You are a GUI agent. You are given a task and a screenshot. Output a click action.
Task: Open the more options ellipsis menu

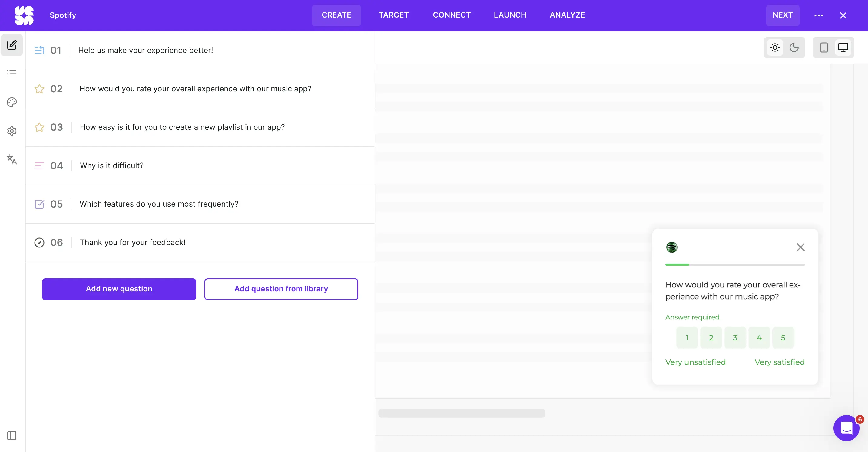tap(818, 15)
